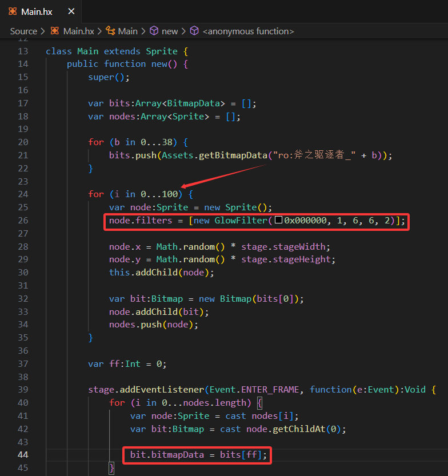Click line number 44 in gutter
This screenshot has width=448, height=476.
pyautogui.click(x=23, y=455)
